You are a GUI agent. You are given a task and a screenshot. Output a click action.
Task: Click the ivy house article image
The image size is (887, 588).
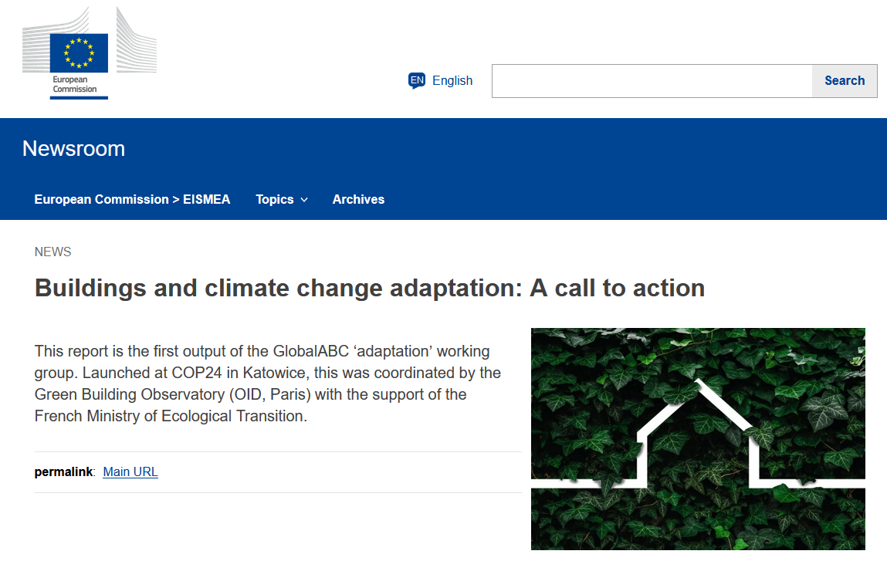click(698, 439)
